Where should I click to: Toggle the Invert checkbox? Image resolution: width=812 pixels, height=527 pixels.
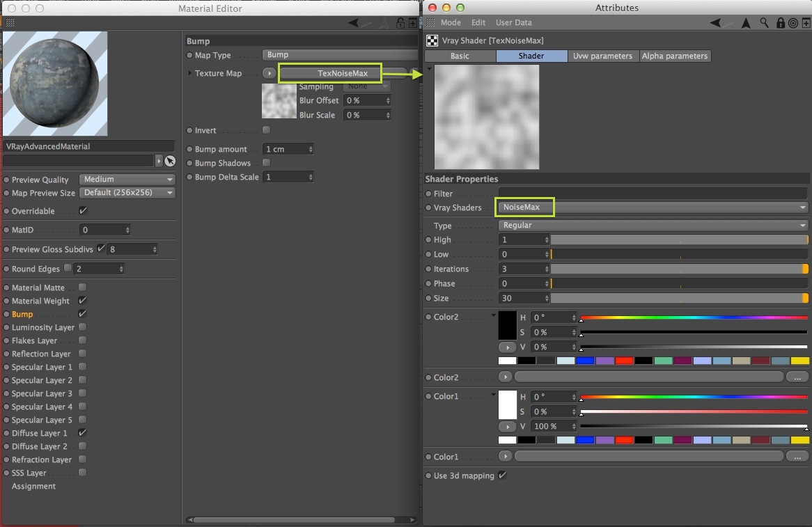point(266,130)
